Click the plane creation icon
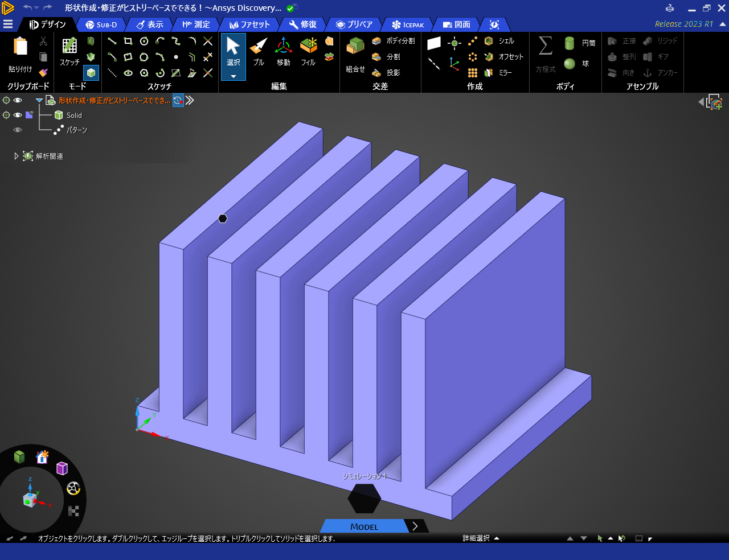729x560 pixels. coord(434,43)
